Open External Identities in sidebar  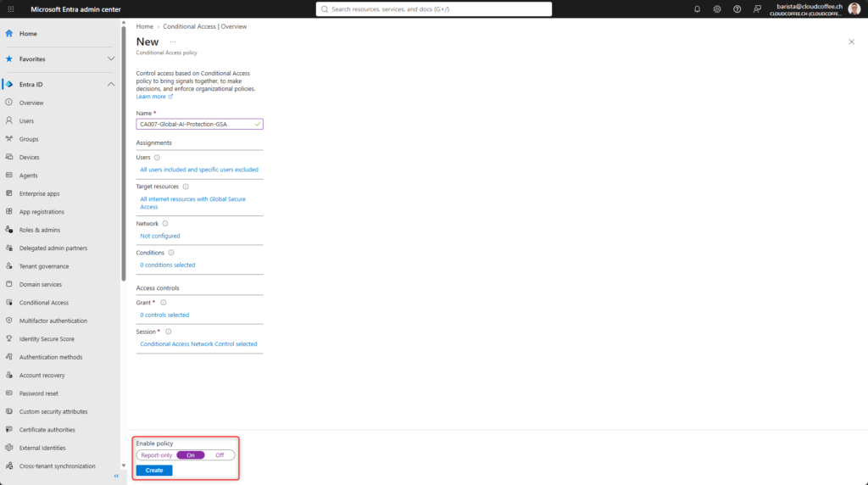coord(42,448)
